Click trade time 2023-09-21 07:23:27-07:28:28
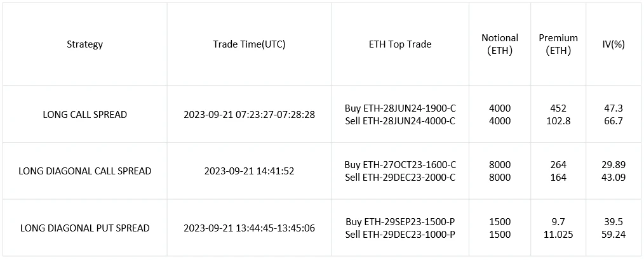 click(249, 115)
